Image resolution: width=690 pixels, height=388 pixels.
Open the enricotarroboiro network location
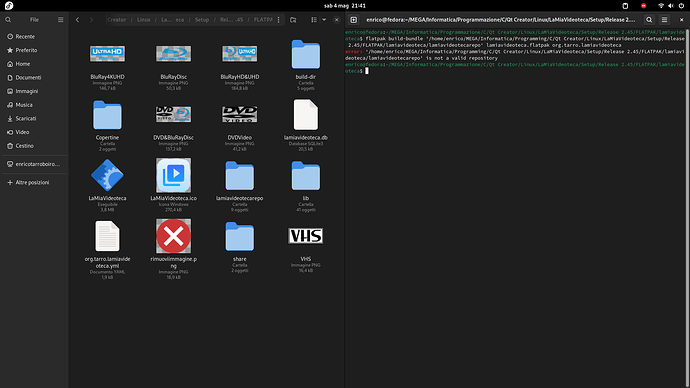point(35,164)
